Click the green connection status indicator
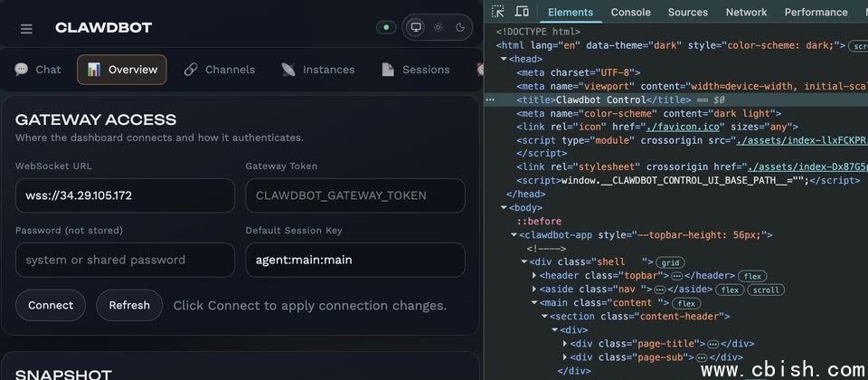868x380 pixels. point(386,27)
